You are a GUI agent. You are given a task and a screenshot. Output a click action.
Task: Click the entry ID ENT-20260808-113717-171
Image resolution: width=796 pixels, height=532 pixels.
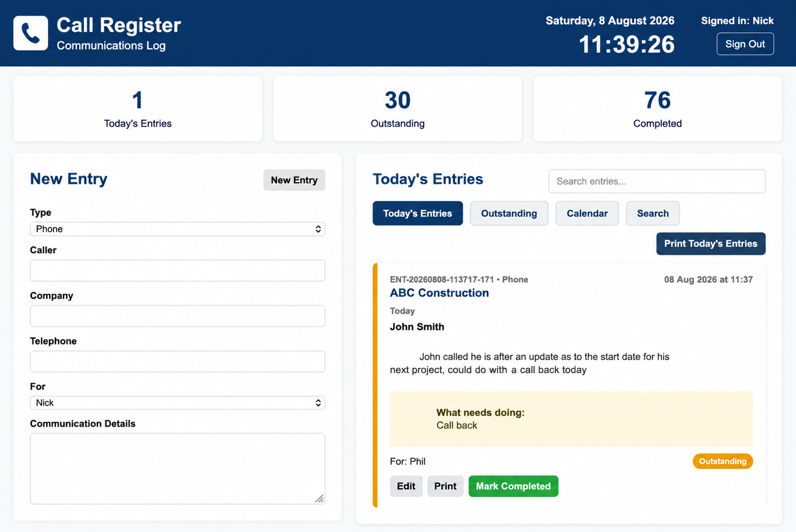pos(442,279)
